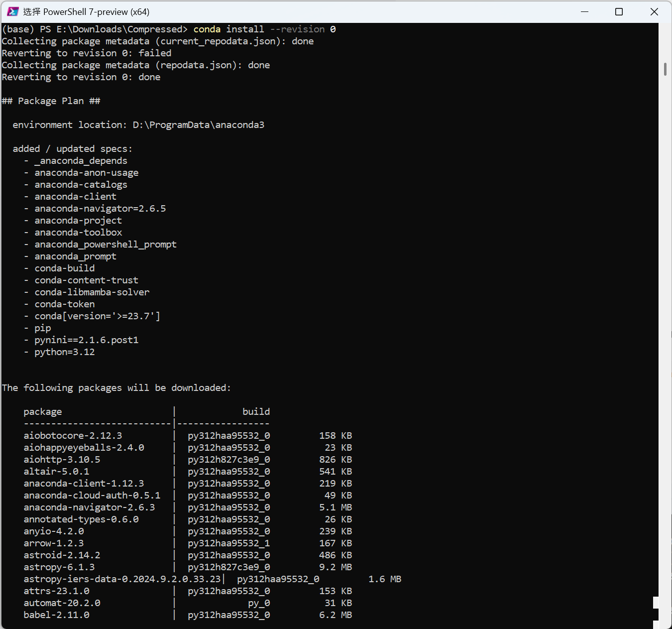Click the 'aiohappyeyeballs-2.4.0' package row
This screenshot has width=672, height=629.
pyautogui.click(x=188, y=448)
